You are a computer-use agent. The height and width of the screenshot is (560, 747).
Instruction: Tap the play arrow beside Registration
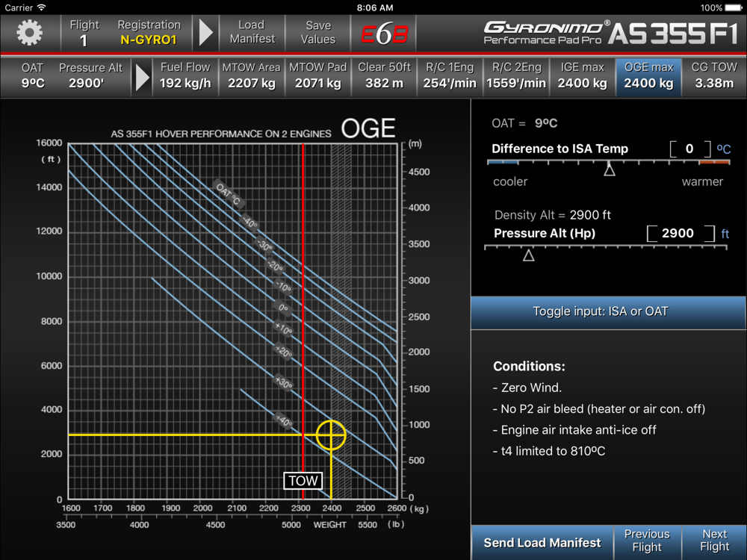click(x=205, y=32)
